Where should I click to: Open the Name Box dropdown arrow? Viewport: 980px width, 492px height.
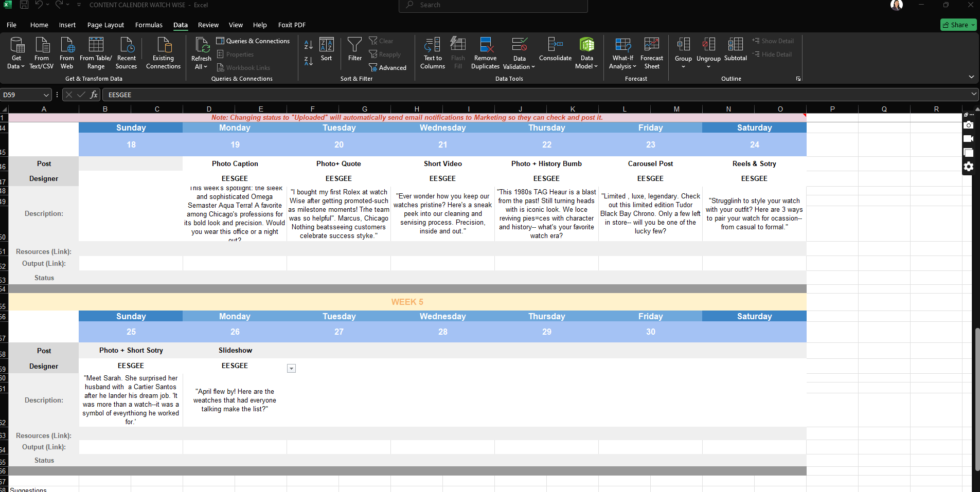(46, 95)
